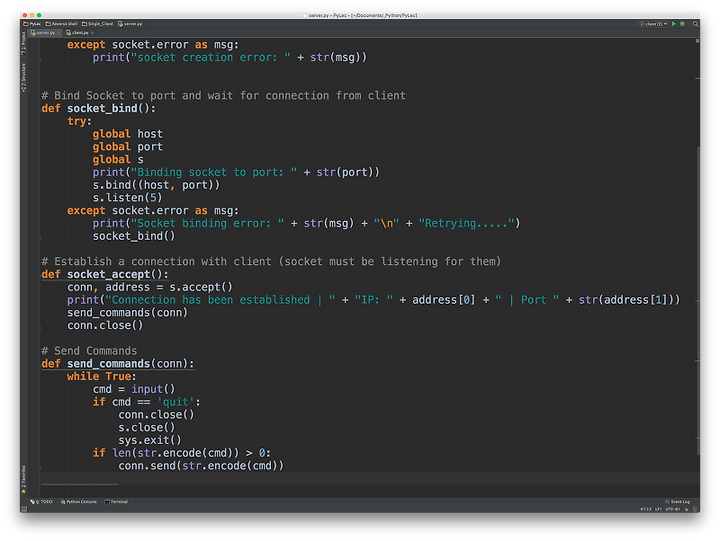This screenshot has width=720, height=541.
Task: Place cursor on 'def socket_bind():' line
Action: 98,108
